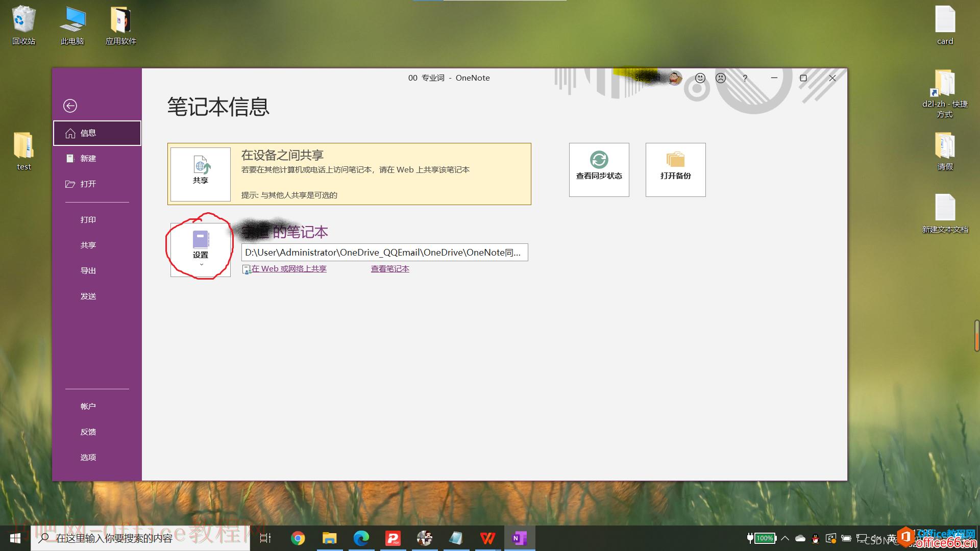Select the test folder on desktop
This screenshot has width=980, height=551.
coord(23,151)
